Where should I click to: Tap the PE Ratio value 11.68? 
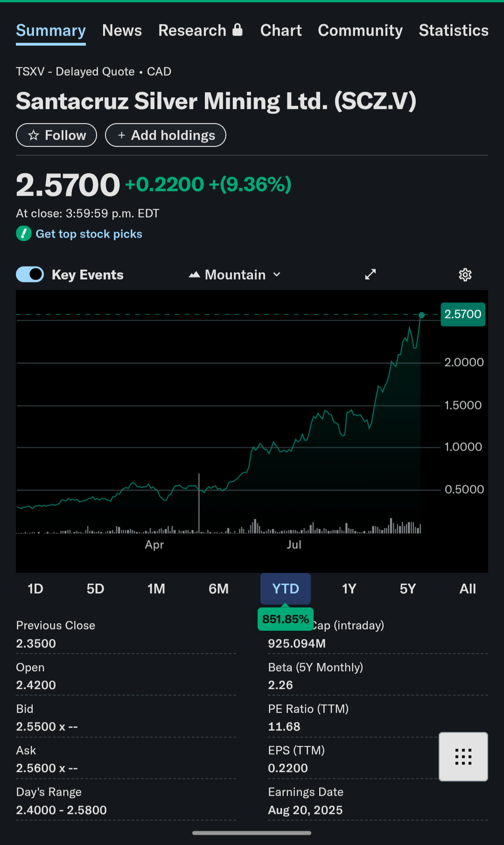click(284, 726)
